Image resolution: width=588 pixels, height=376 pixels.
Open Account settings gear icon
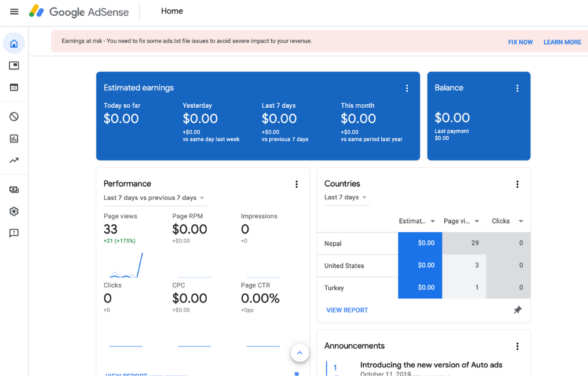point(14,211)
